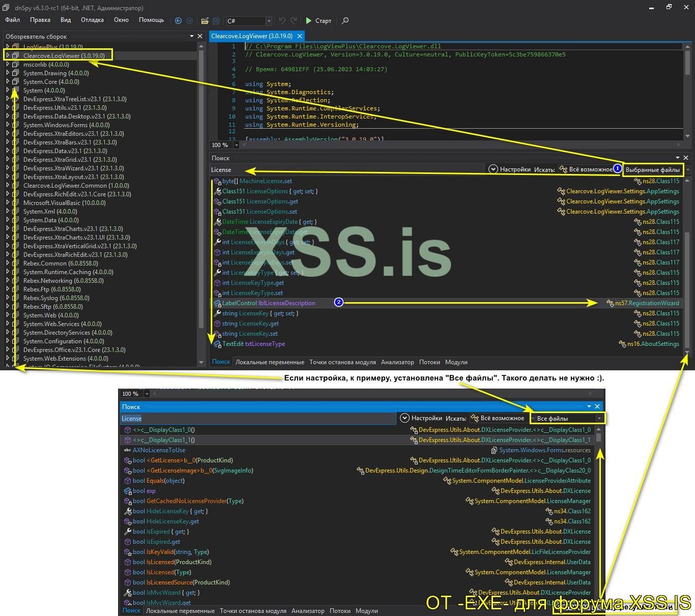Switch to Потоки tab in upper window

429,362
